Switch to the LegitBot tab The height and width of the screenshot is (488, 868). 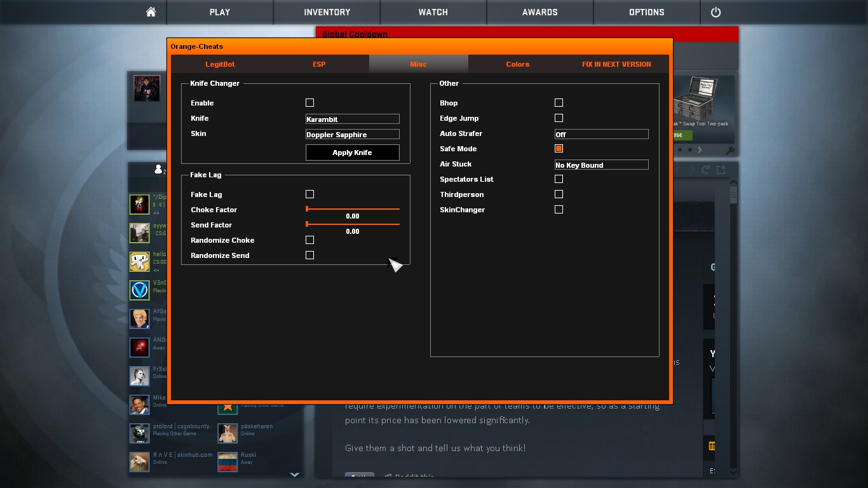220,64
